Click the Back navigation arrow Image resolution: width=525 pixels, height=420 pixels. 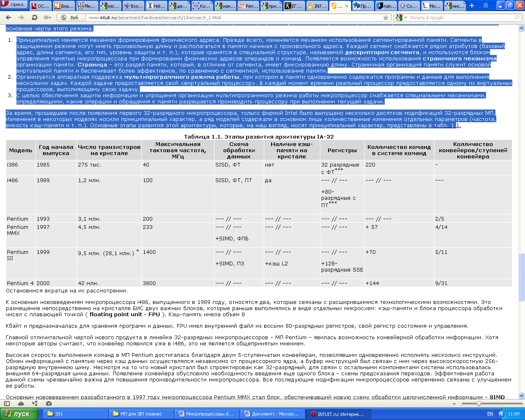tap(9, 18)
